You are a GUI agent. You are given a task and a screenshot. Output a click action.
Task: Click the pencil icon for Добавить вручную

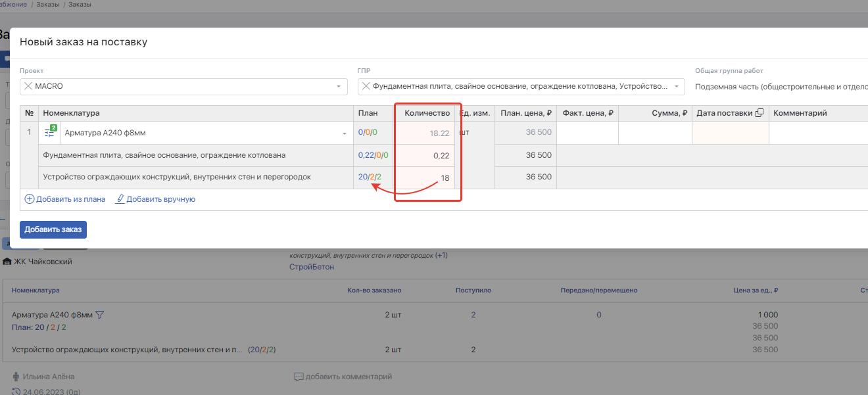coord(120,199)
